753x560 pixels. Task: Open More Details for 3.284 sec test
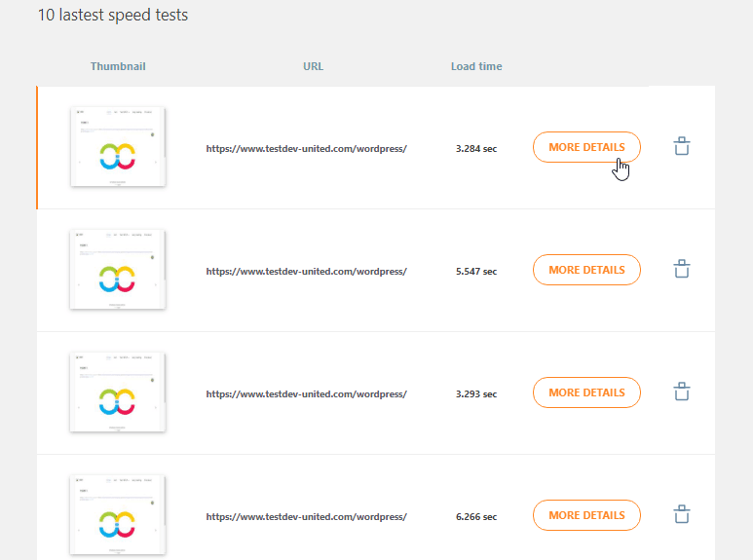586,147
